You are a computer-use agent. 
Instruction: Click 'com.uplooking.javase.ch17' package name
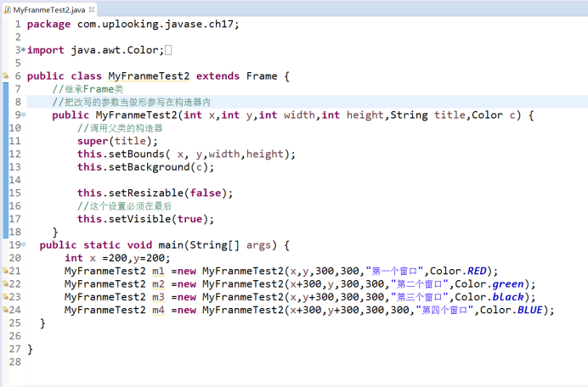tap(155, 25)
